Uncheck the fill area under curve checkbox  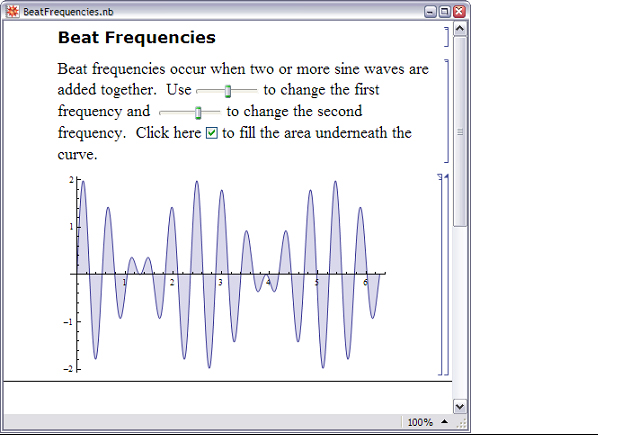212,133
